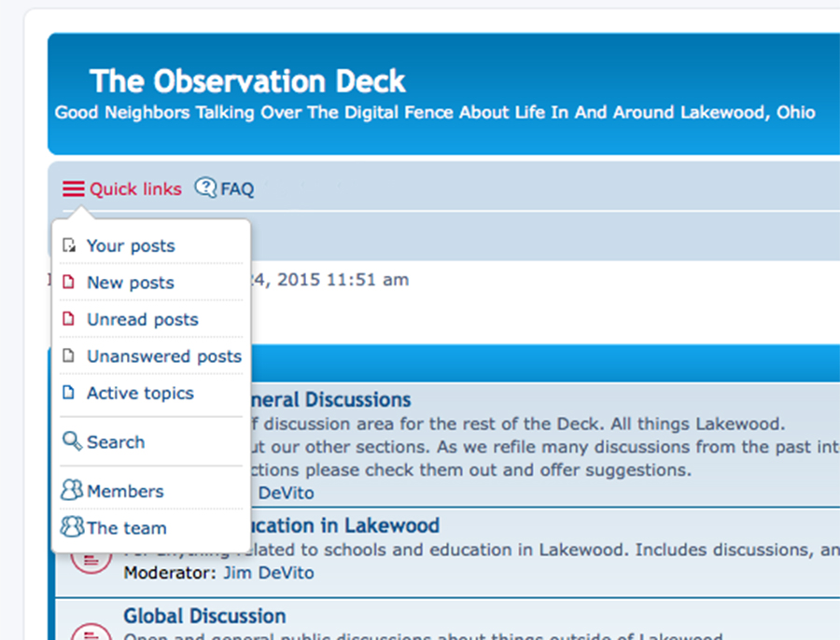Click DeVito moderator link under General Discussions
The height and width of the screenshot is (640, 840).
286,493
